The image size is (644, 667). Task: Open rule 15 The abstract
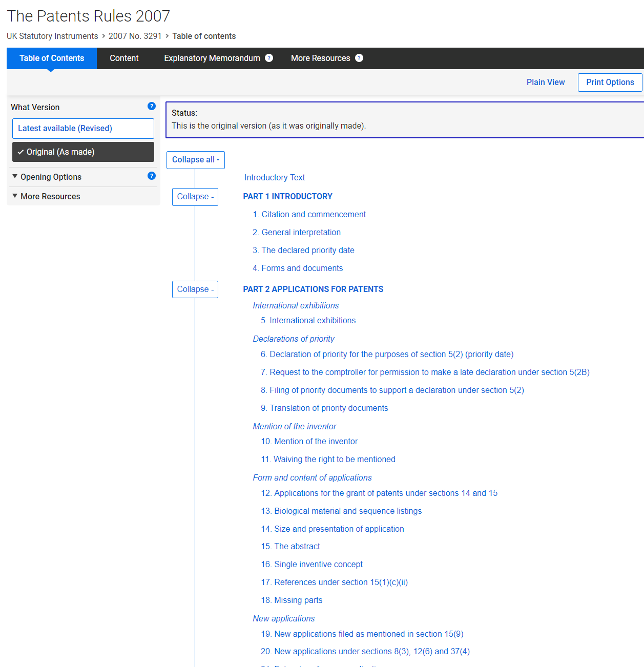[290, 547]
